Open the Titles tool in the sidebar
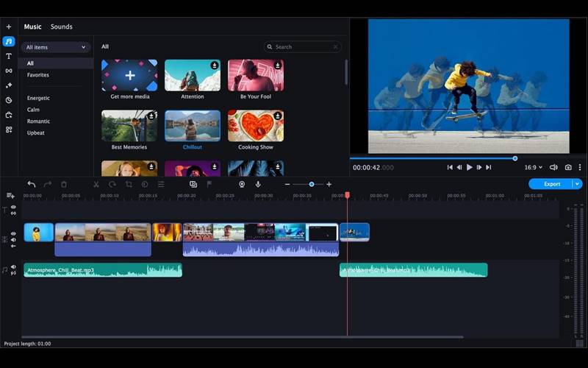This screenshot has width=588, height=368. coord(9,56)
